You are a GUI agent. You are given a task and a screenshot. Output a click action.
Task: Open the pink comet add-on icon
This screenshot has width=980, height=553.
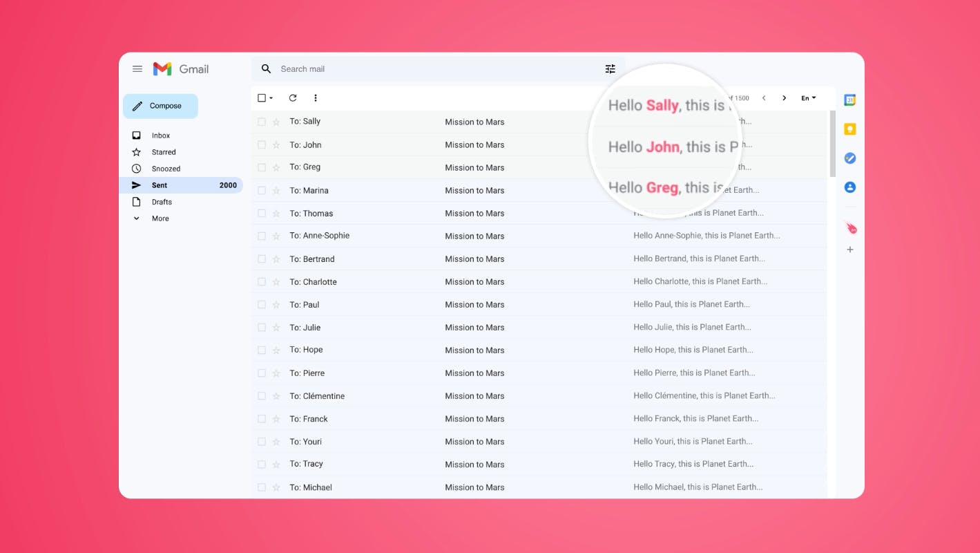point(851,227)
